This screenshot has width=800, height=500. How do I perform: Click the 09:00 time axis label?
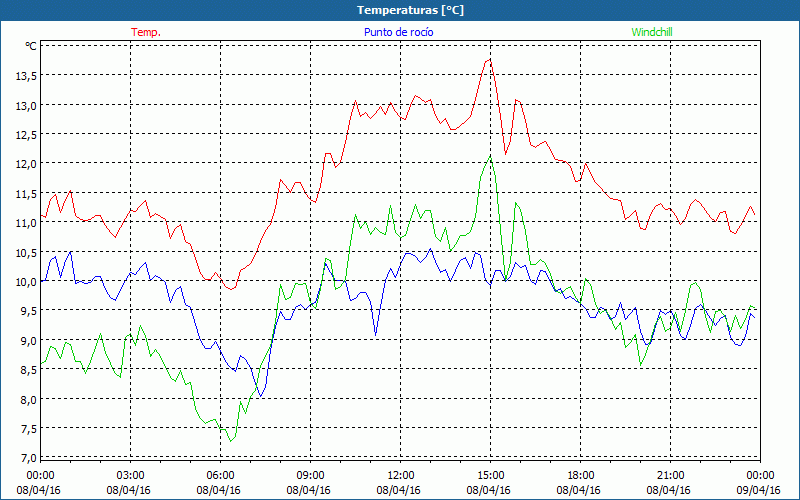pos(310,476)
